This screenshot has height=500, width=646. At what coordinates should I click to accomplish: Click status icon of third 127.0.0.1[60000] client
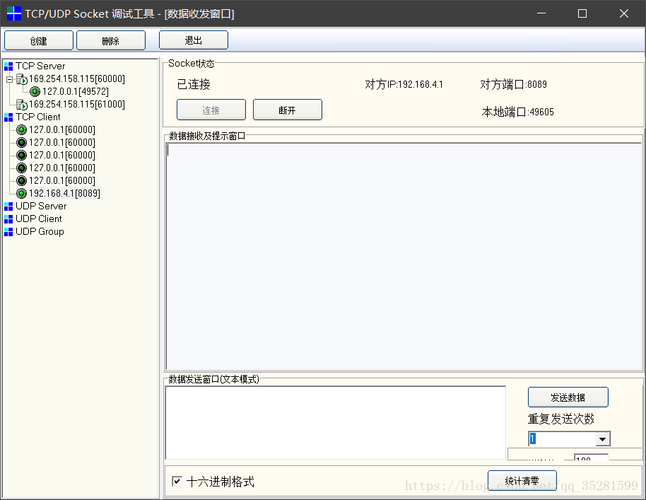click(21, 155)
